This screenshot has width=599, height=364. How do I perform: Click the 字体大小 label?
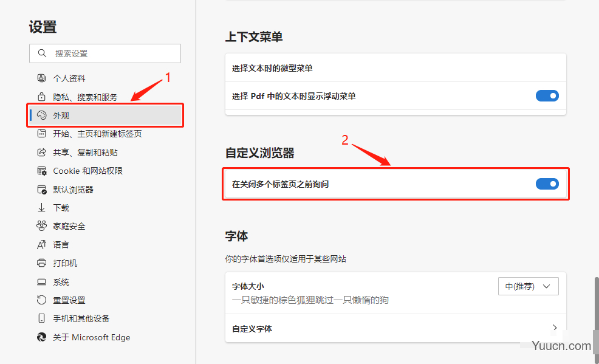[x=248, y=286]
